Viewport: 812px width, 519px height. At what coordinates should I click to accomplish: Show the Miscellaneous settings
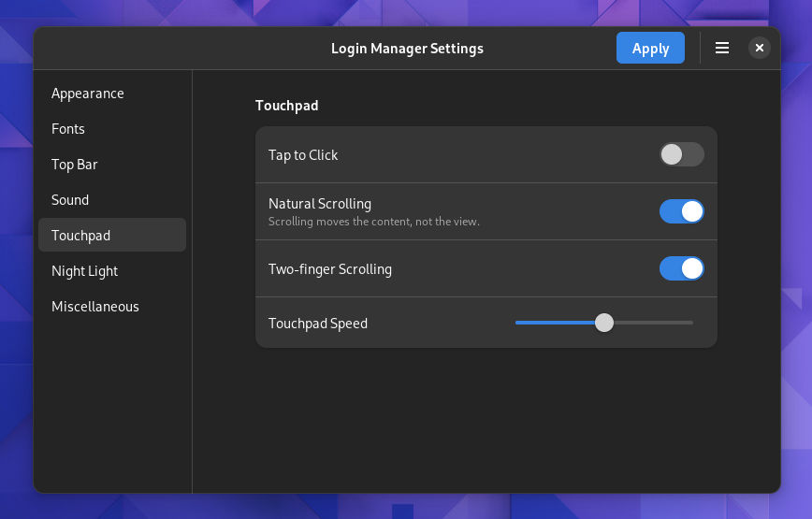[95, 307]
